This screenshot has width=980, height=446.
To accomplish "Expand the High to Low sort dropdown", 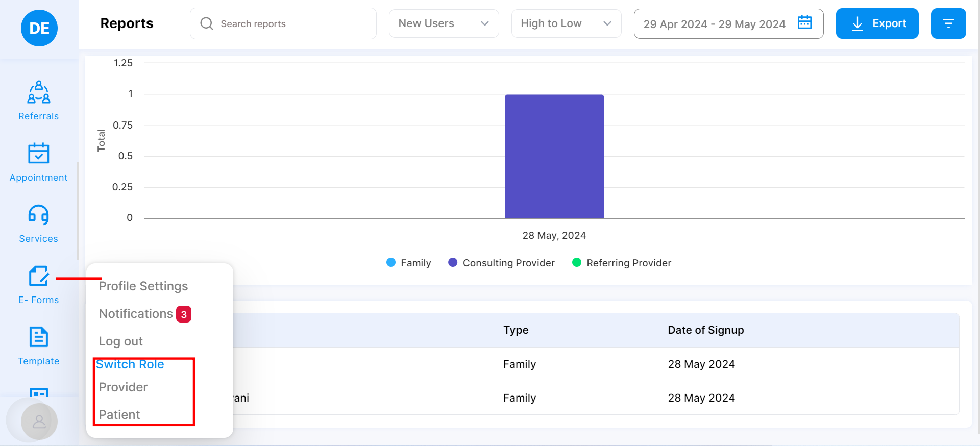I will tap(566, 23).
